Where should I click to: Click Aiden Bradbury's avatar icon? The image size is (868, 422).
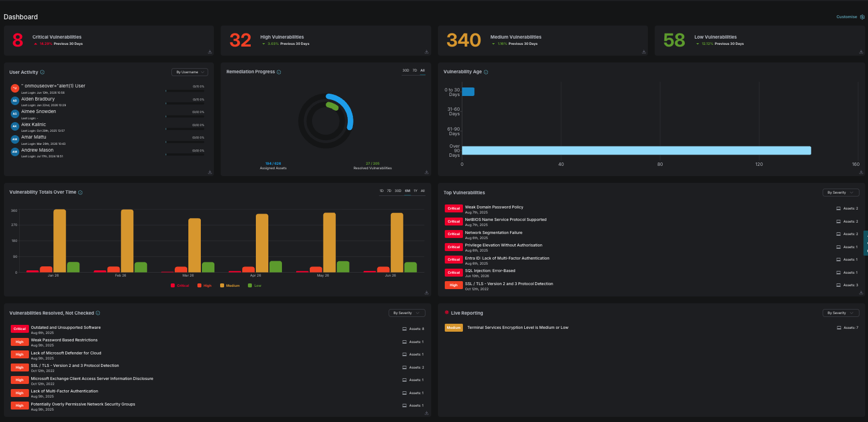15,101
